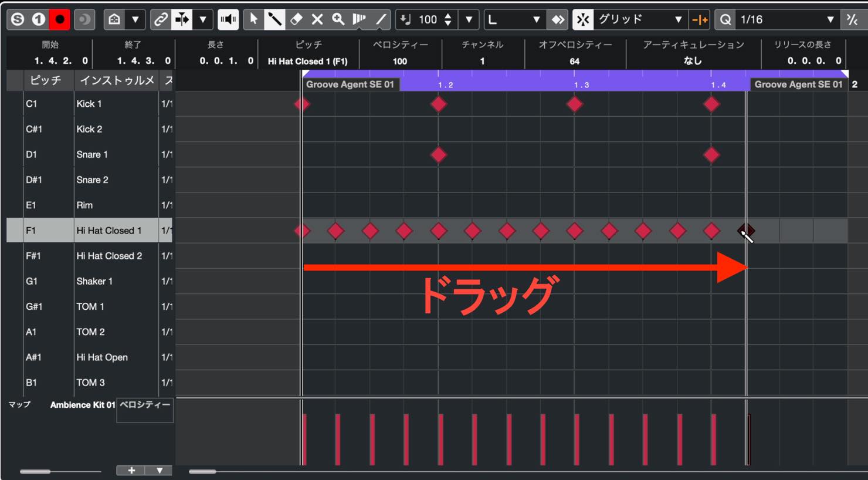Image resolution: width=868 pixels, height=480 pixels.
Task: Adjust the horizontal zoom slider at bottom left
Action: click(x=35, y=471)
